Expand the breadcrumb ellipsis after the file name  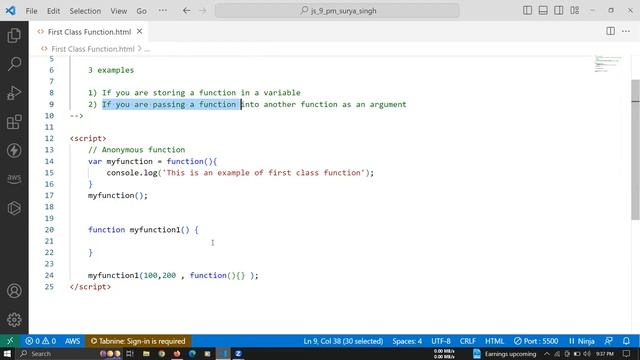tap(147, 49)
